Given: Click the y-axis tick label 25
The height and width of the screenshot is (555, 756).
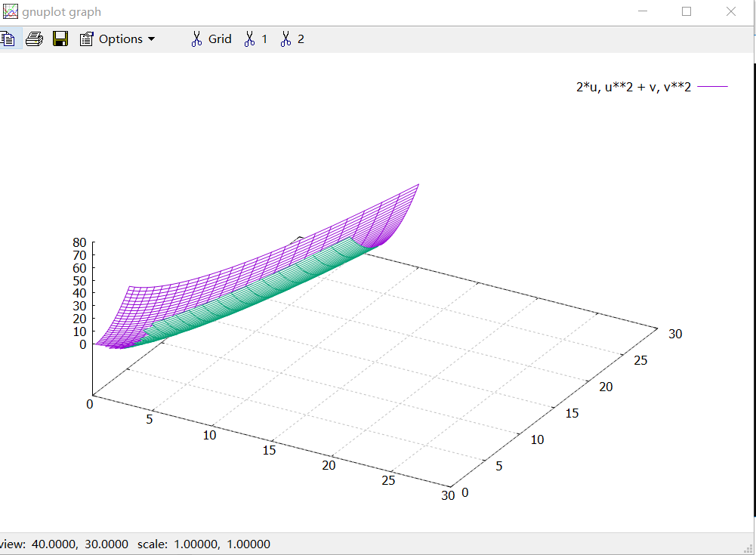Looking at the screenshot, I should 640,360.
